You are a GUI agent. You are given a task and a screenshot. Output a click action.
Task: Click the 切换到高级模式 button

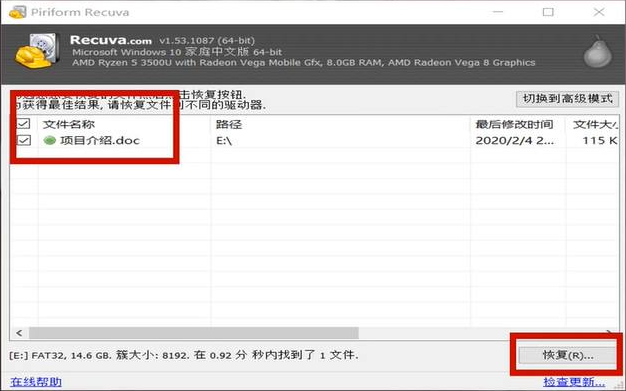point(567,99)
